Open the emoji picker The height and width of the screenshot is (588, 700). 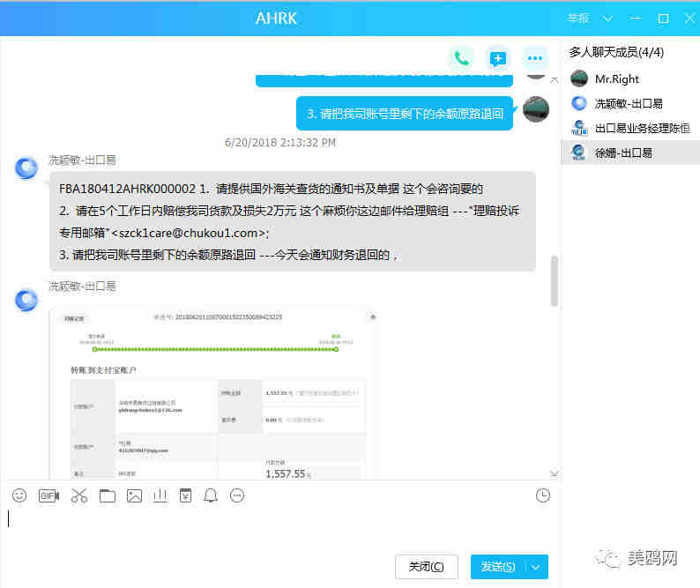[19, 495]
